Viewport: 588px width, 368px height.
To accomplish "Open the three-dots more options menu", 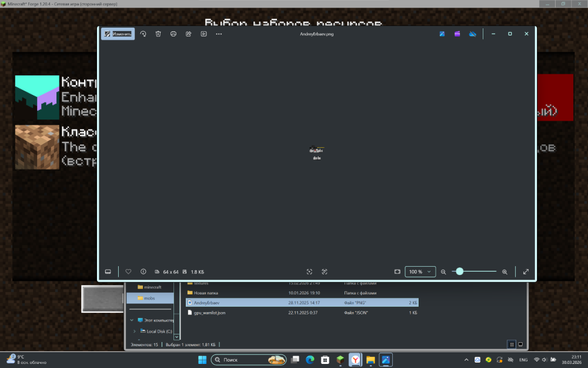I will pos(219,34).
